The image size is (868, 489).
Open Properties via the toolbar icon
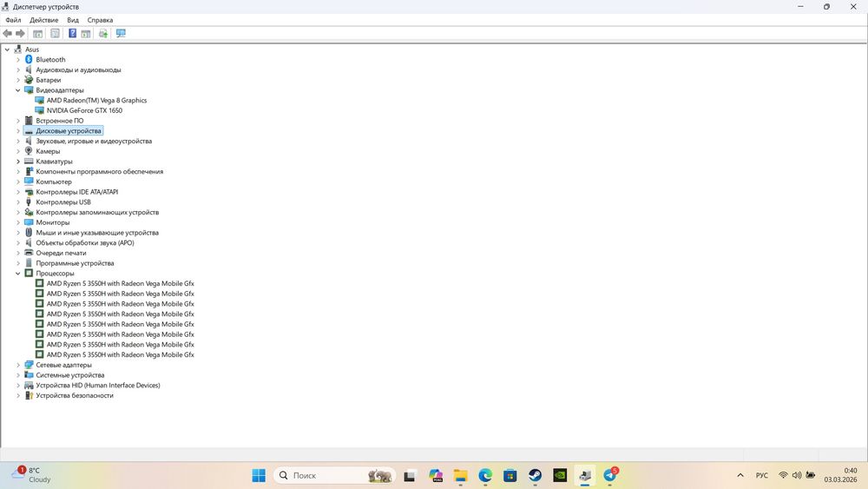tap(56, 34)
